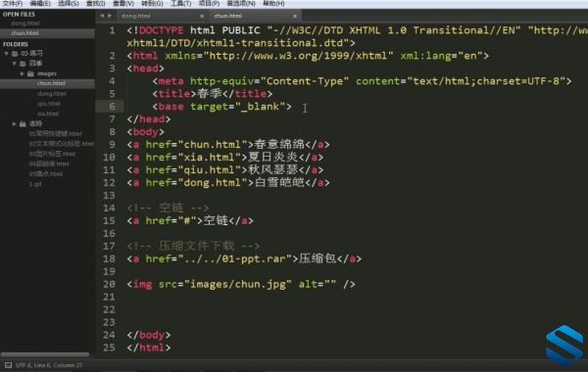Expand the collapsed folder below xia.html

[x=15, y=123]
